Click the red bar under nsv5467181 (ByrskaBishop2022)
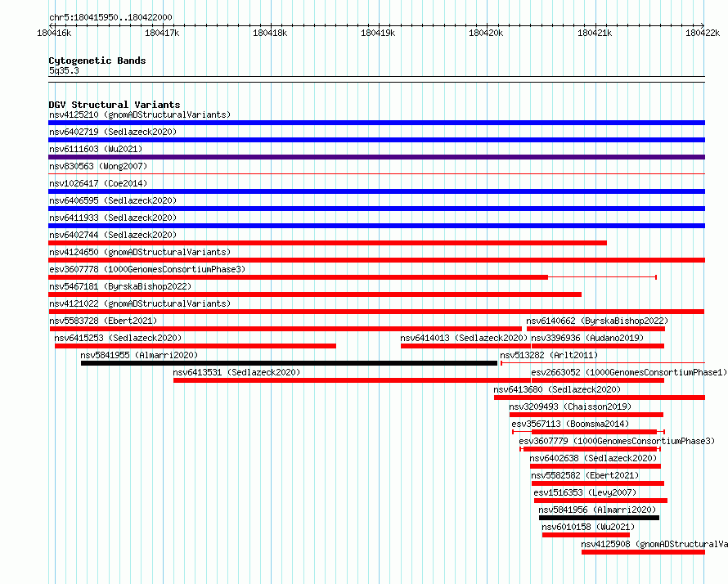 [x=315, y=294]
